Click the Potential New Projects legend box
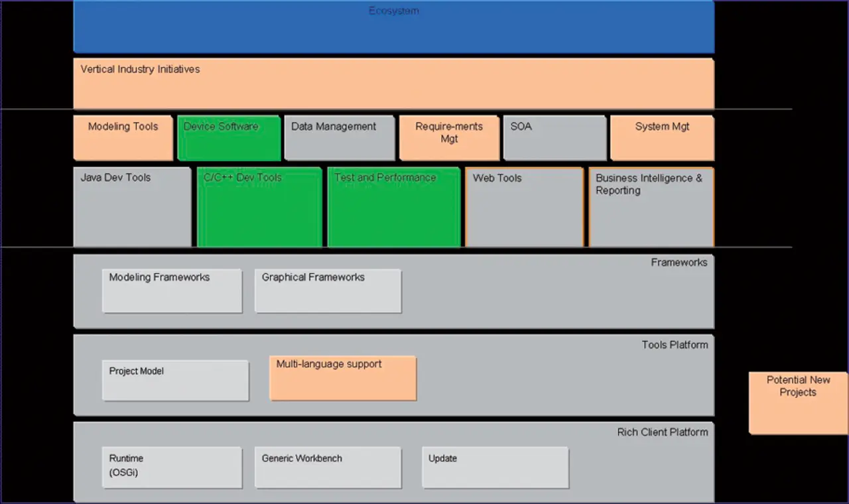 (798, 403)
